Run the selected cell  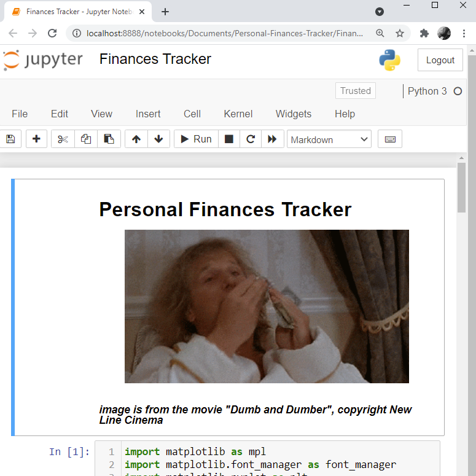196,139
